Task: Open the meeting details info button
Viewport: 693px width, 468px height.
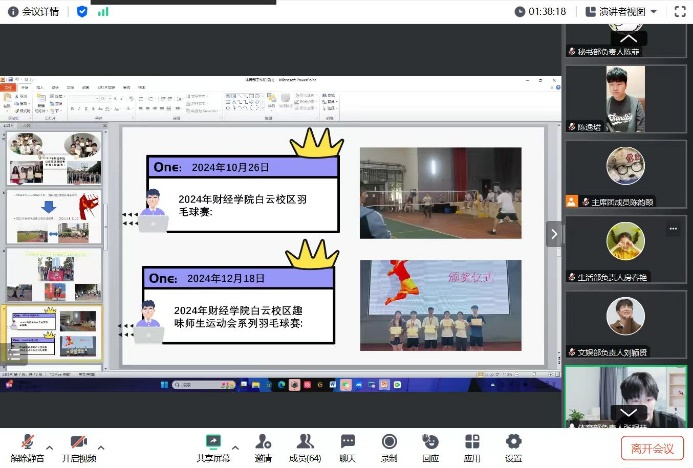Action: [34, 11]
